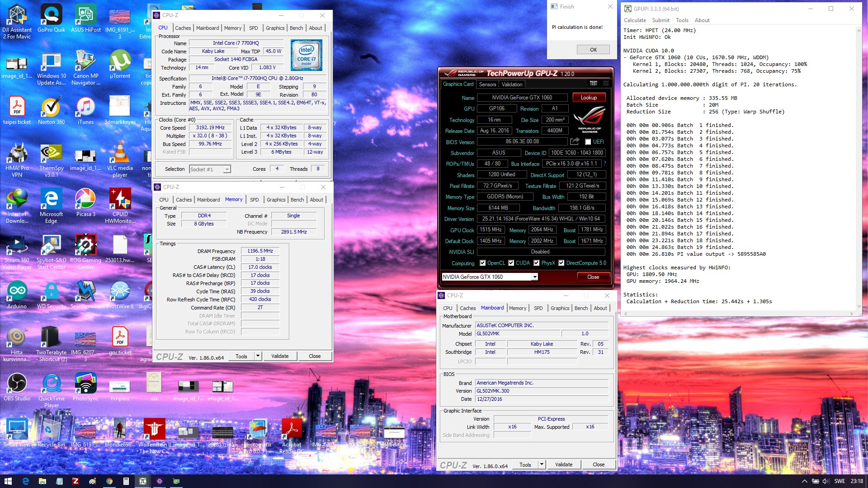868x488 pixels.
Task: Open Google Chrome from the taskbar
Action: pyautogui.click(x=109, y=481)
